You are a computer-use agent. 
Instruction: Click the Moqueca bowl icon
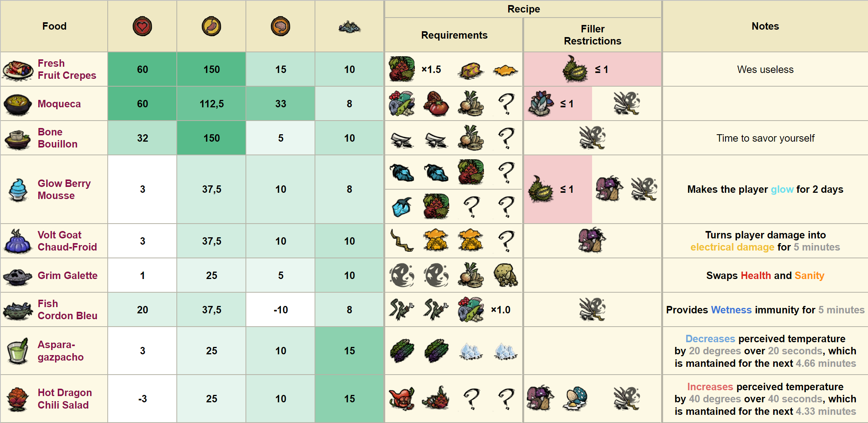click(x=18, y=104)
